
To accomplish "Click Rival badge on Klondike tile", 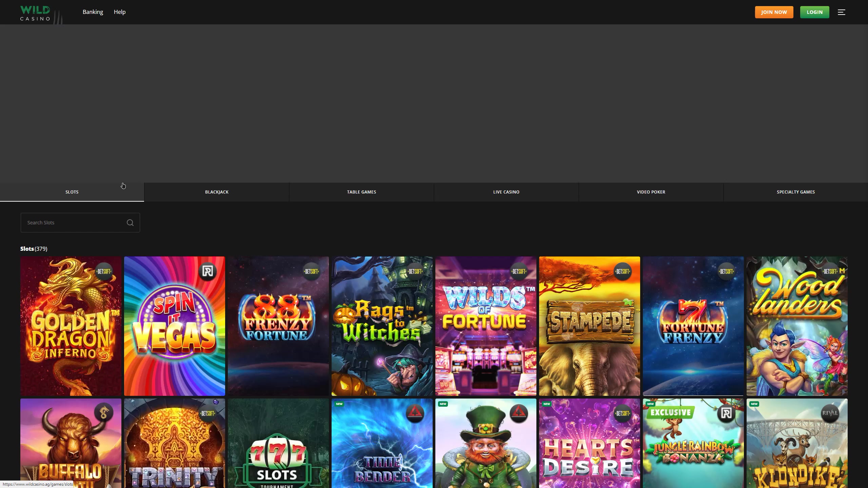I will click(x=830, y=413).
